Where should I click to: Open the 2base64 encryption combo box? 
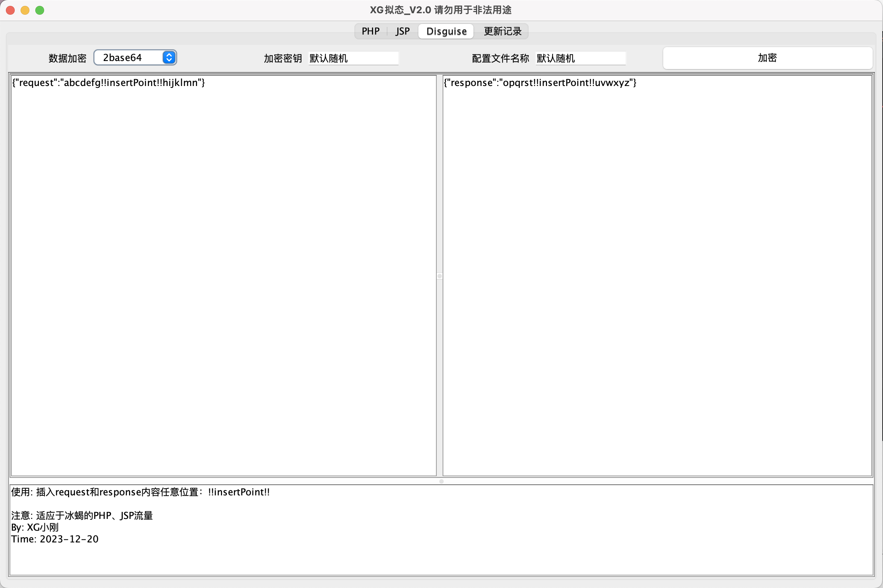pyautogui.click(x=128, y=58)
